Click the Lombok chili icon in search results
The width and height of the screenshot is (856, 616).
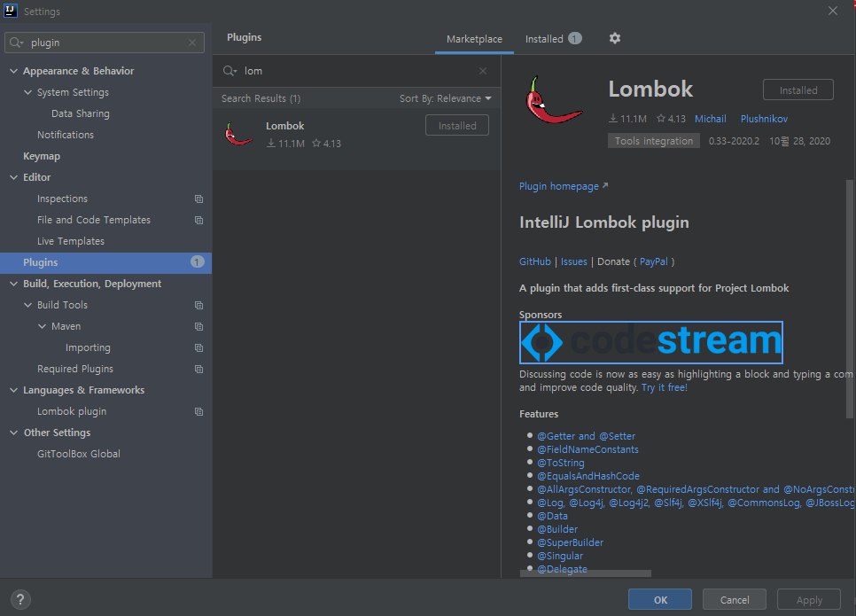238,134
